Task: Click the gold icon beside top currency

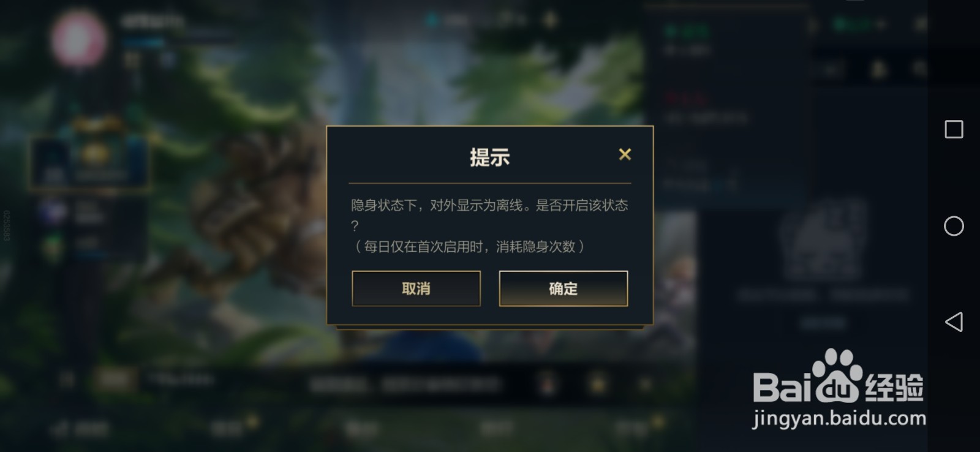Action: (x=550, y=20)
